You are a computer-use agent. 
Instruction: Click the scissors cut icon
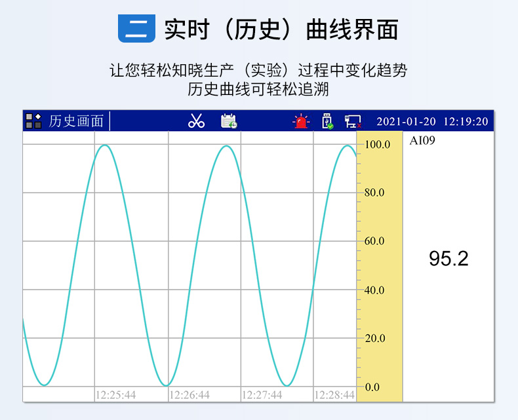[x=196, y=121]
